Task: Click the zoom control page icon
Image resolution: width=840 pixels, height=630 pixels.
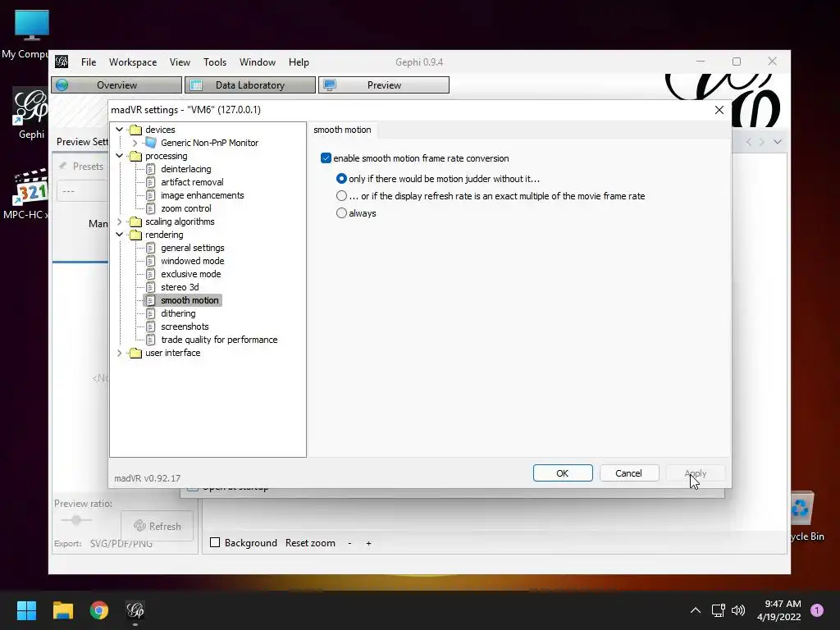Action: pyautogui.click(x=151, y=208)
